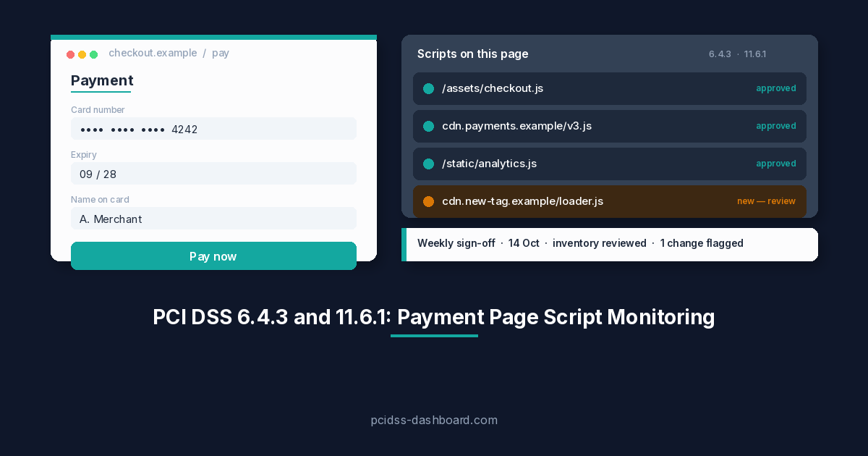
Task: Click the Pay now button
Action: click(213, 256)
